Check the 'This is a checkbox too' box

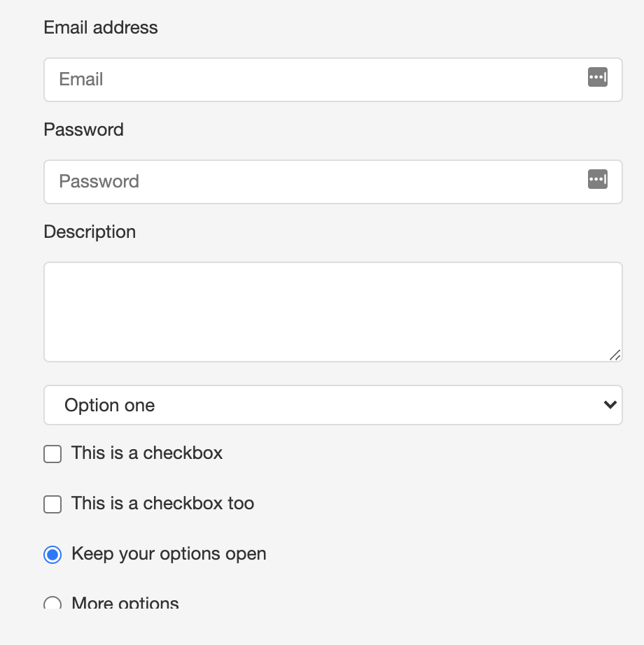coord(52,504)
